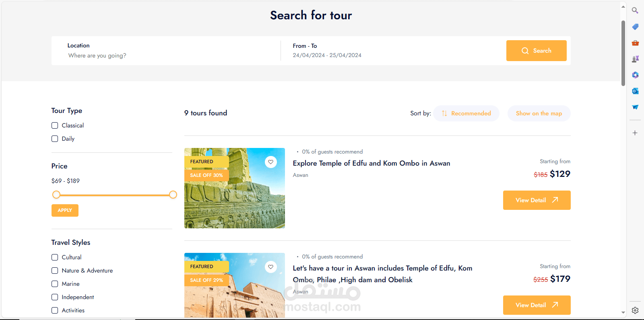Open sidebar settings gear icon
644x320 pixels.
coord(635,310)
